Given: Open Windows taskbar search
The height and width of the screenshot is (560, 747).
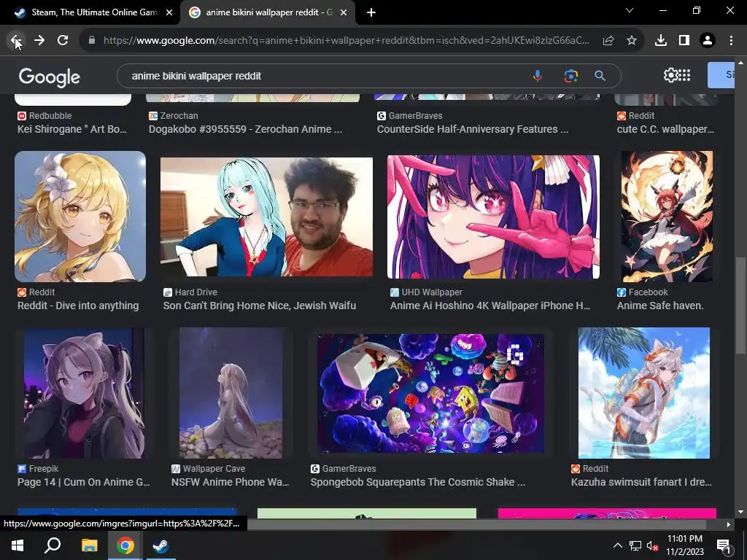Looking at the screenshot, I should pos(53,545).
